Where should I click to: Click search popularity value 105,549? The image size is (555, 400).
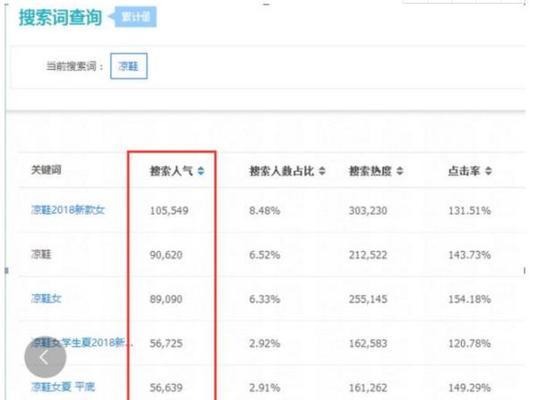pyautogui.click(x=169, y=211)
